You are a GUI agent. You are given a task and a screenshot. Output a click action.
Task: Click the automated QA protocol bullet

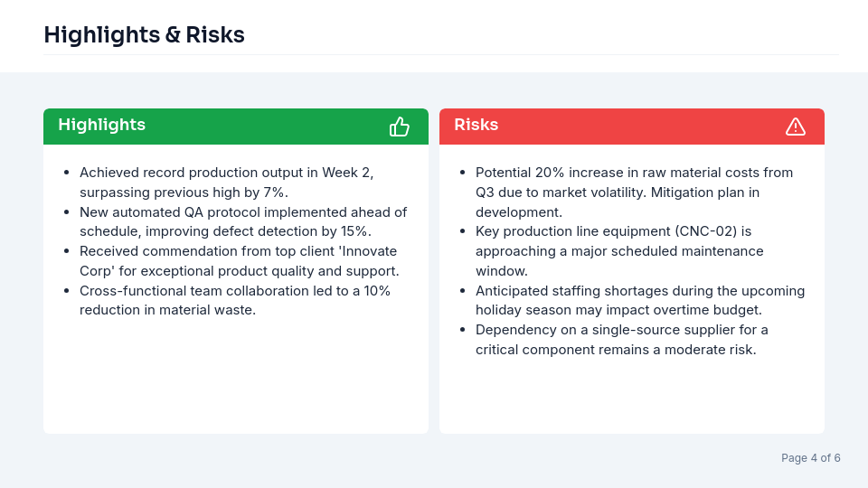coord(242,221)
